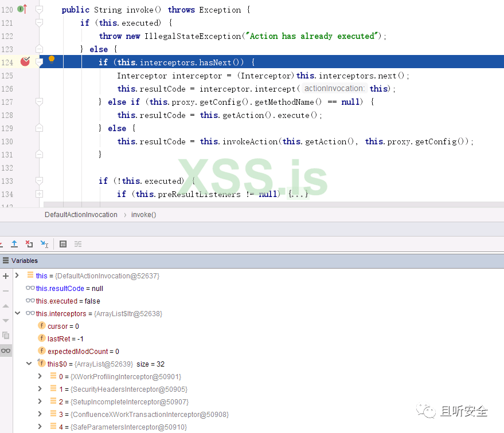Move the watch down with the down arrow
This screenshot has width=504, height=433.
[6, 321]
